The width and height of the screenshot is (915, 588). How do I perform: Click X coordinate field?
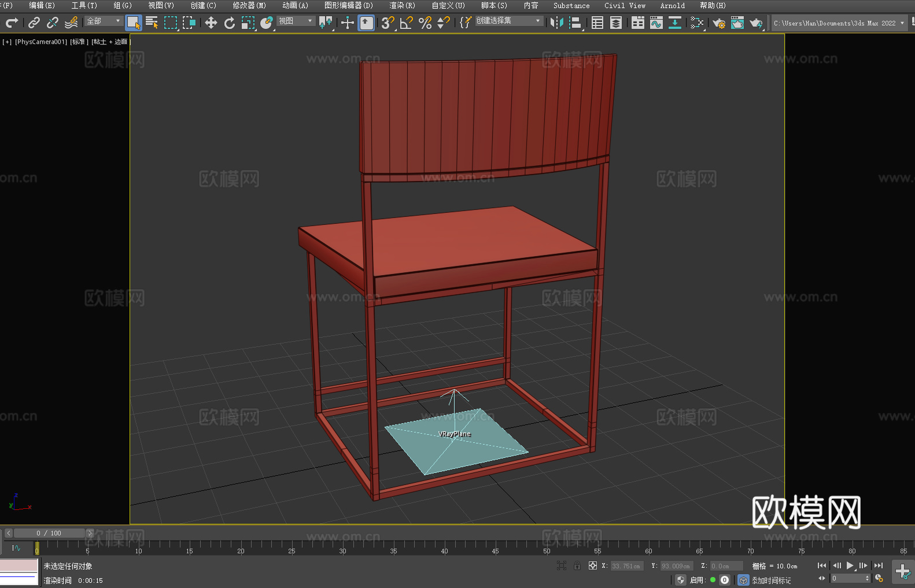627,566
